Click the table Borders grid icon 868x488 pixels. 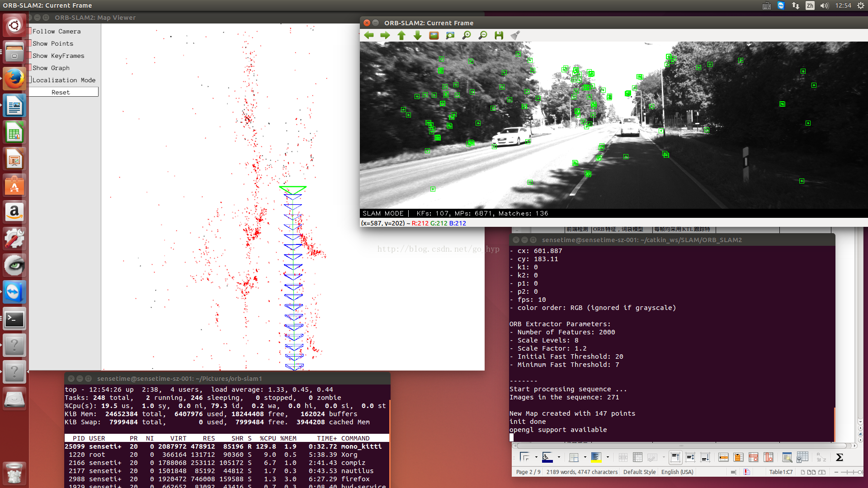(574, 457)
